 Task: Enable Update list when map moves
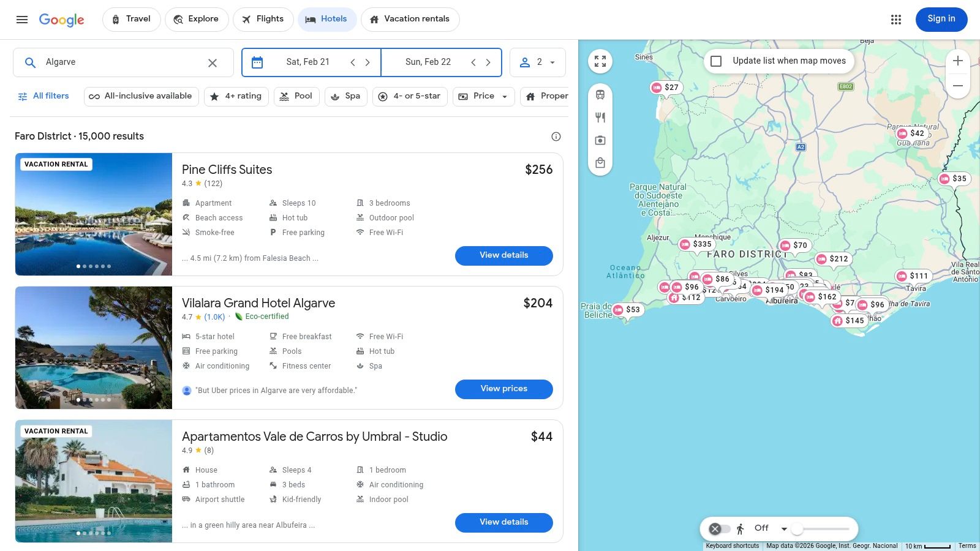[x=716, y=61]
